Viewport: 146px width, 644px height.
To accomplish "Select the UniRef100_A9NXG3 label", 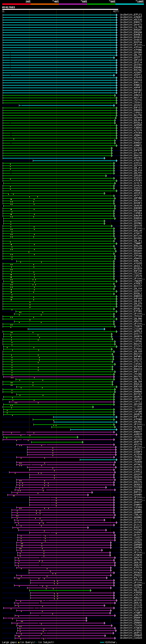I will coord(131,95).
